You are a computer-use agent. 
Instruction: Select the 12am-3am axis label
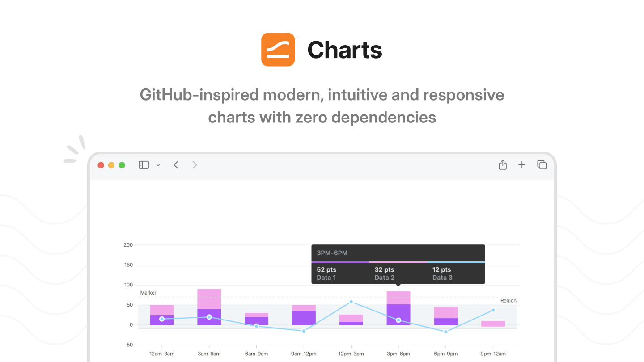161,354
